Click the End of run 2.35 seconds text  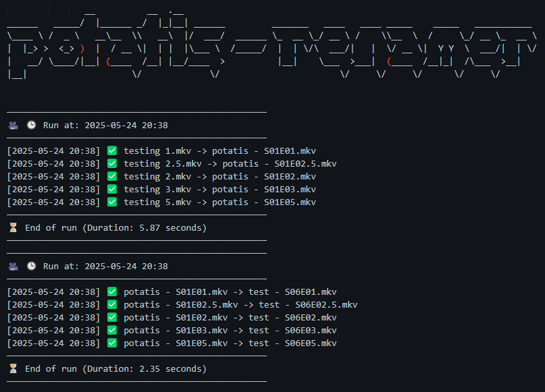[115, 368]
